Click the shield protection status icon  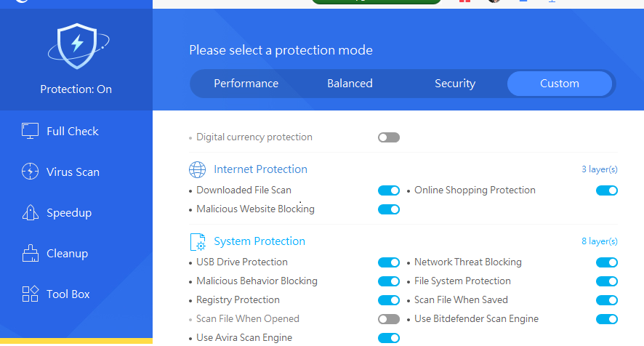coord(76,46)
